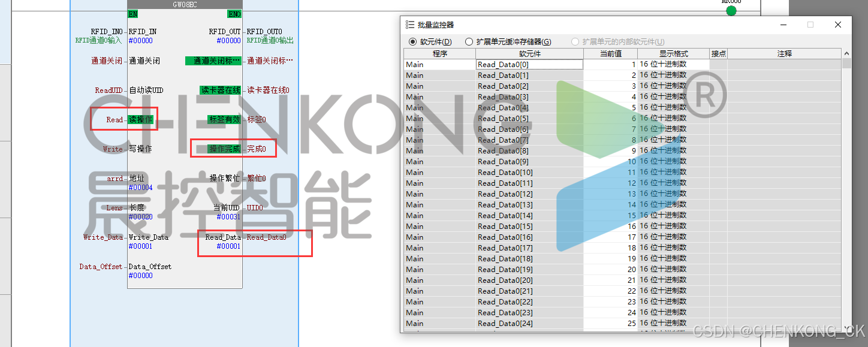Click the 操作繁忙 output pin label
The width and height of the screenshot is (868, 347).
(x=224, y=178)
